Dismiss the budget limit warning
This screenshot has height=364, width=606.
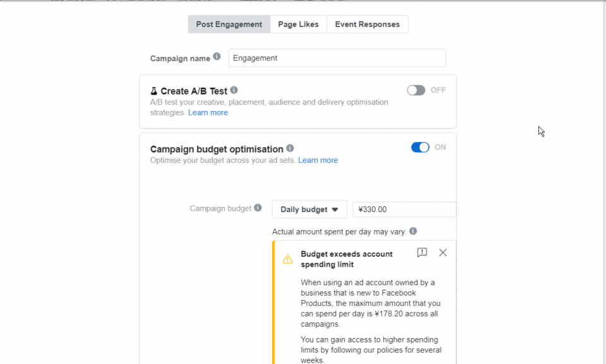click(443, 253)
